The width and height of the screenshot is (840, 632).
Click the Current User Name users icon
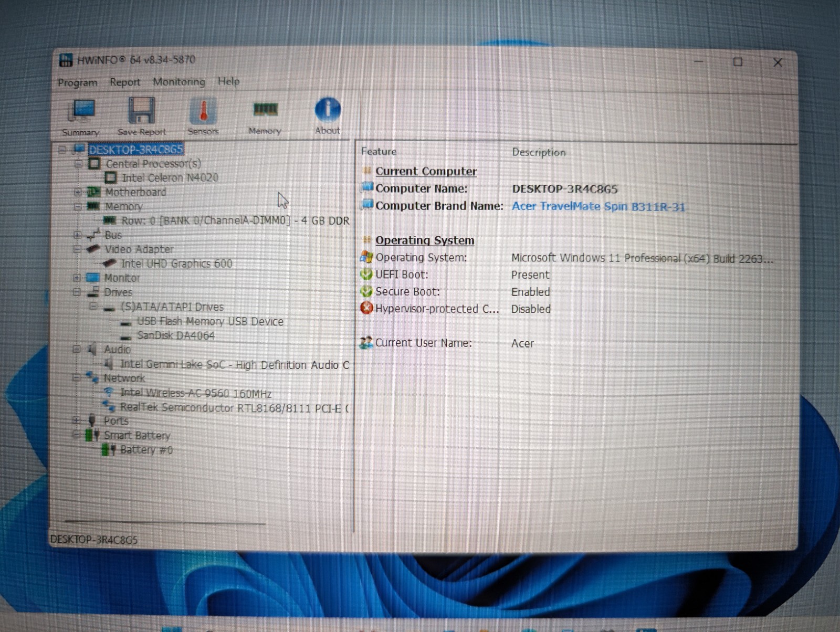(366, 343)
